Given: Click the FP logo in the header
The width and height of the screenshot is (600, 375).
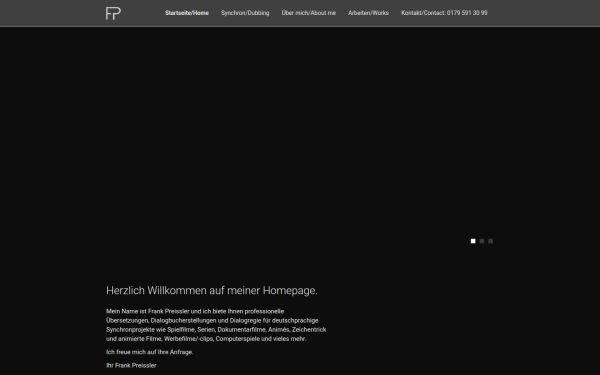Looking at the screenshot, I should point(113,13).
